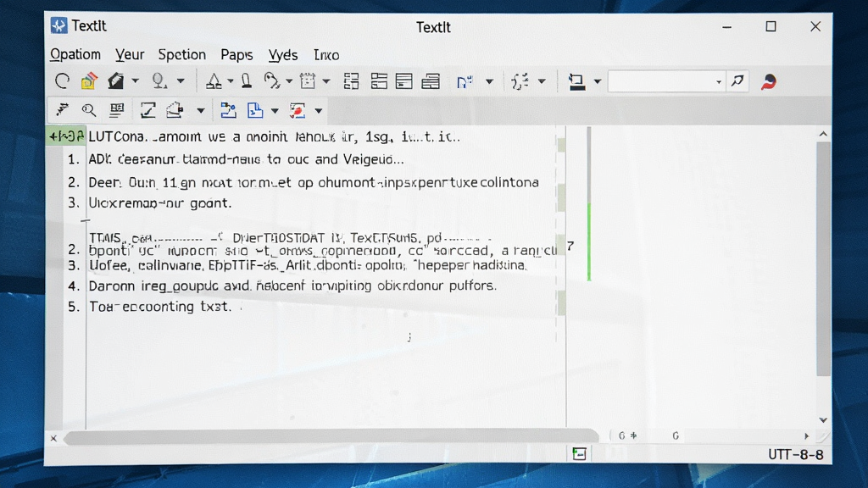The image size is (868, 488).
Task: Click the second layout icon with left boxes and lines
Action: coord(379,81)
